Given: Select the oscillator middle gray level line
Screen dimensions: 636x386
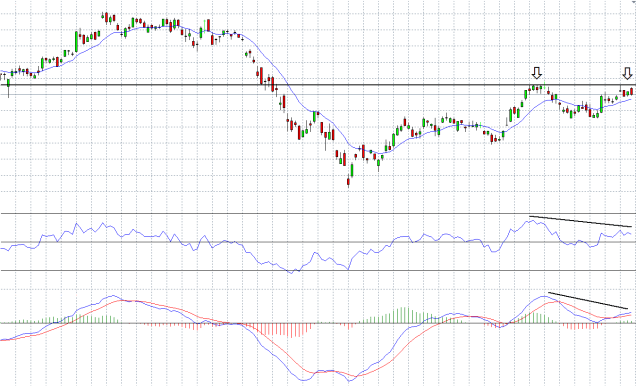Looking at the screenshot, I should click(x=318, y=242).
